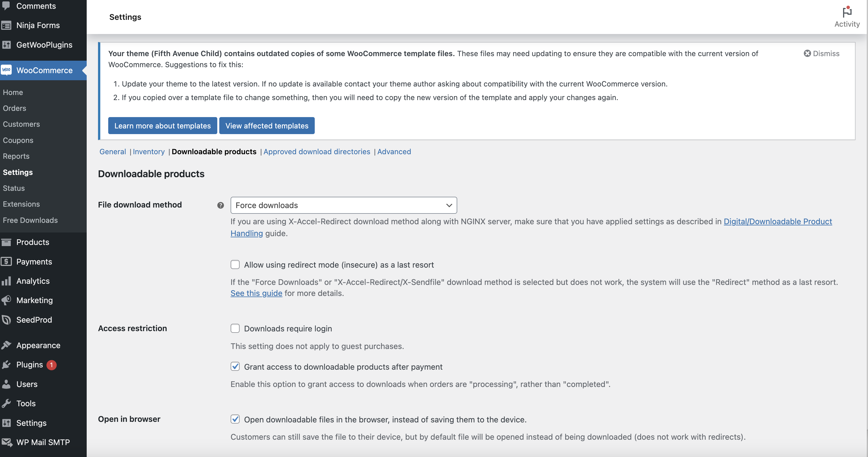This screenshot has height=457, width=868.
Task: Open the Advanced sub-tab
Action: click(x=394, y=151)
